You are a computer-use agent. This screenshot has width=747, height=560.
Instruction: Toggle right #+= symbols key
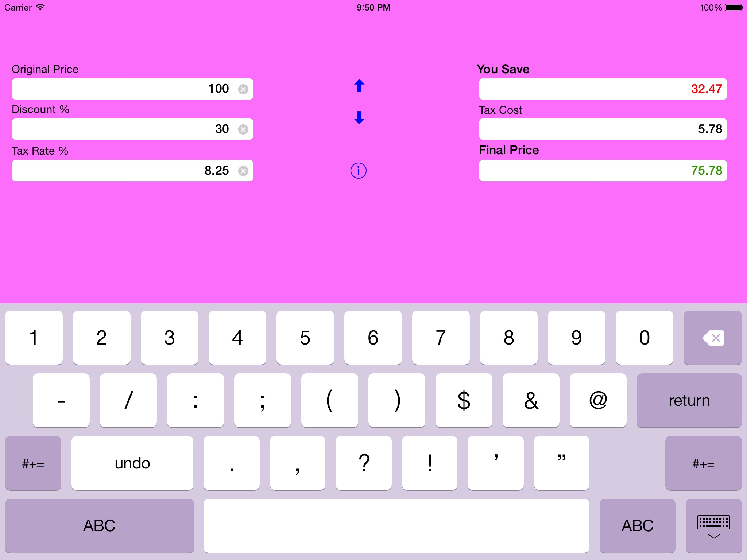[x=703, y=463]
